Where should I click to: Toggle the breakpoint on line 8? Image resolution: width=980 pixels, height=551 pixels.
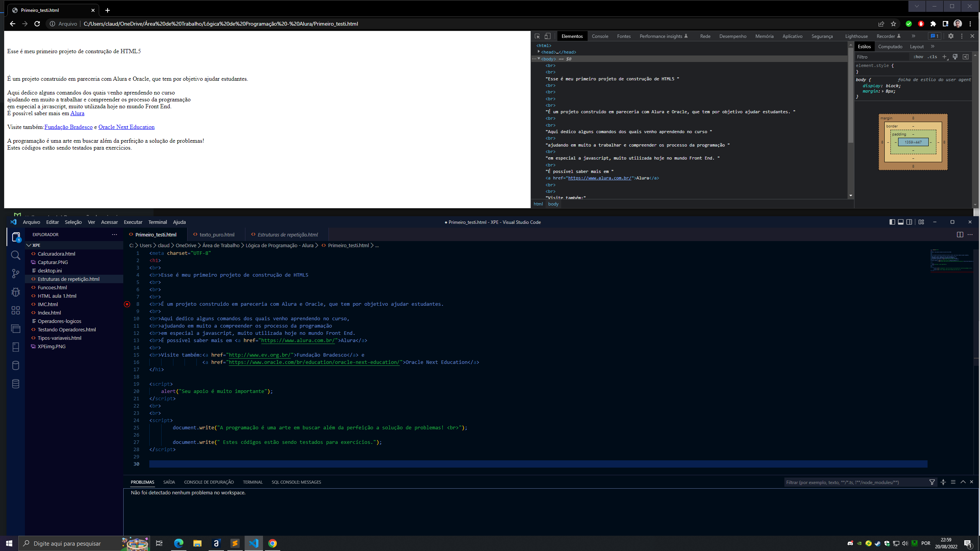(127, 304)
